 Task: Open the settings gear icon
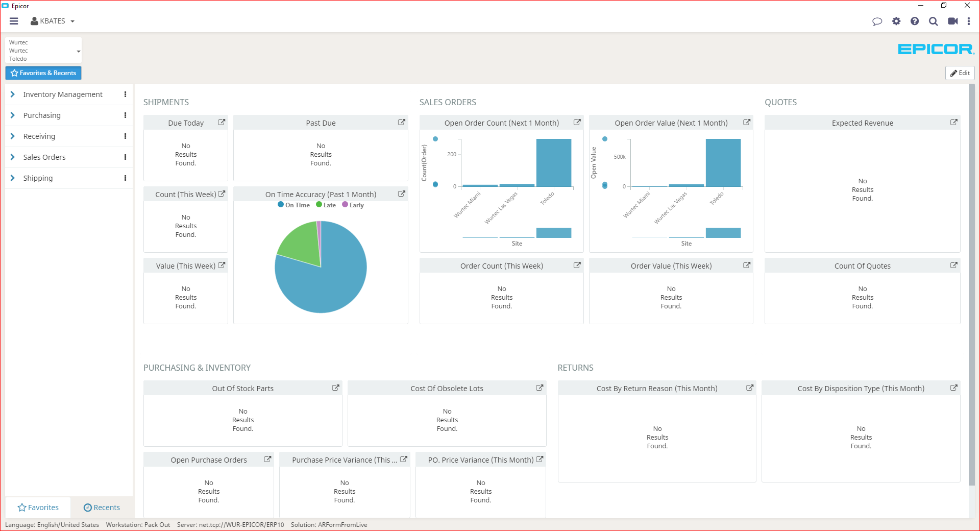pyautogui.click(x=896, y=21)
